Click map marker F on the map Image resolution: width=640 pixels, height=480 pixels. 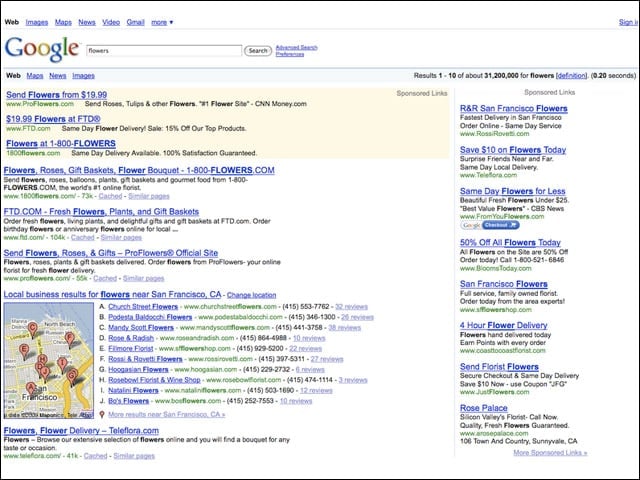[x=70, y=339]
